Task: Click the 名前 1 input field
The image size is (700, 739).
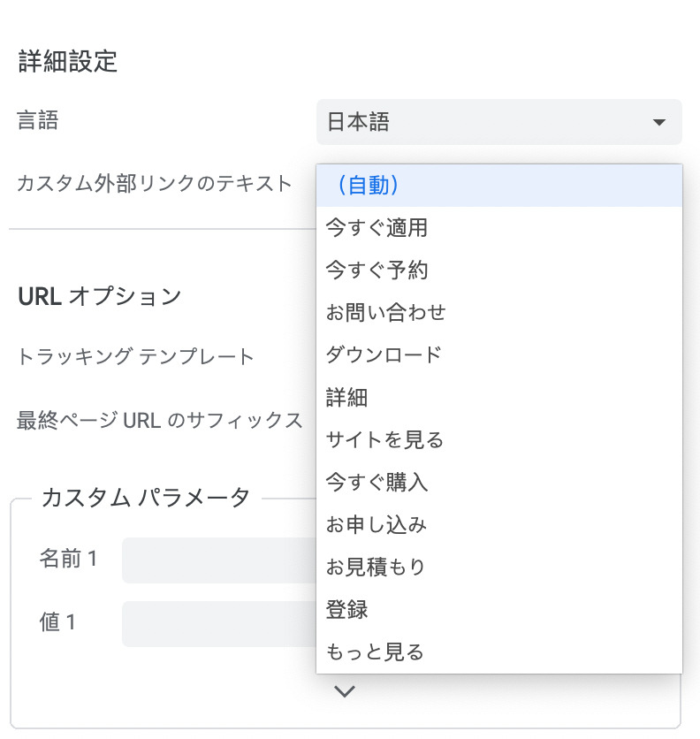Action: [217, 560]
